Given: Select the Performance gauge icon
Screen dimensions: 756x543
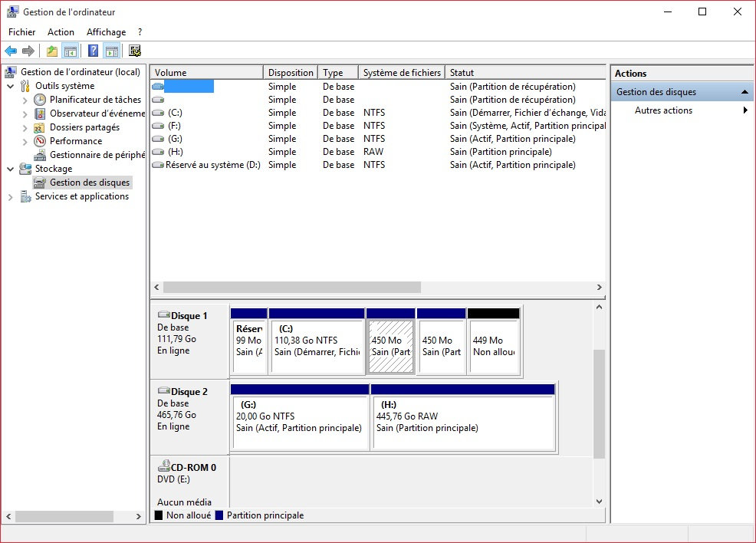Looking at the screenshot, I should (x=40, y=141).
